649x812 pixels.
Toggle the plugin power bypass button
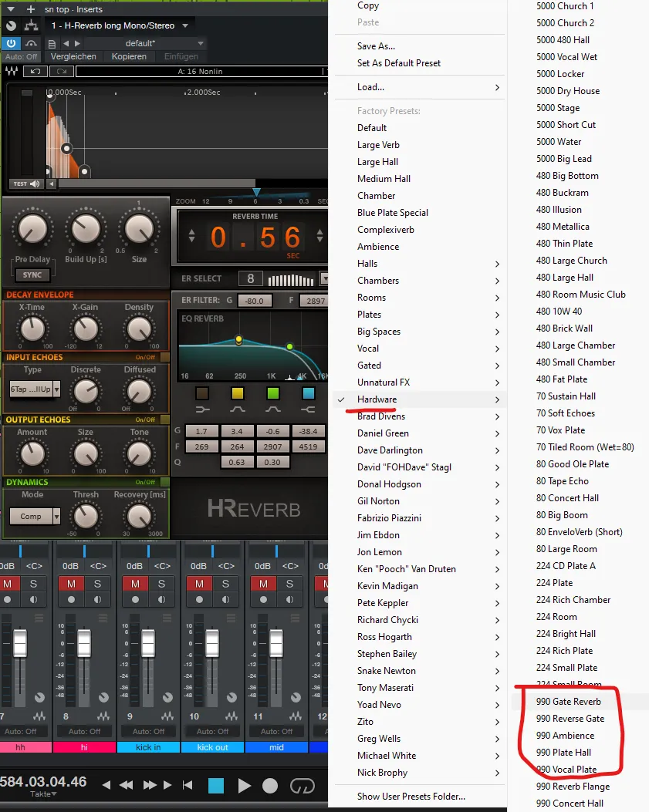(x=11, y=43)
